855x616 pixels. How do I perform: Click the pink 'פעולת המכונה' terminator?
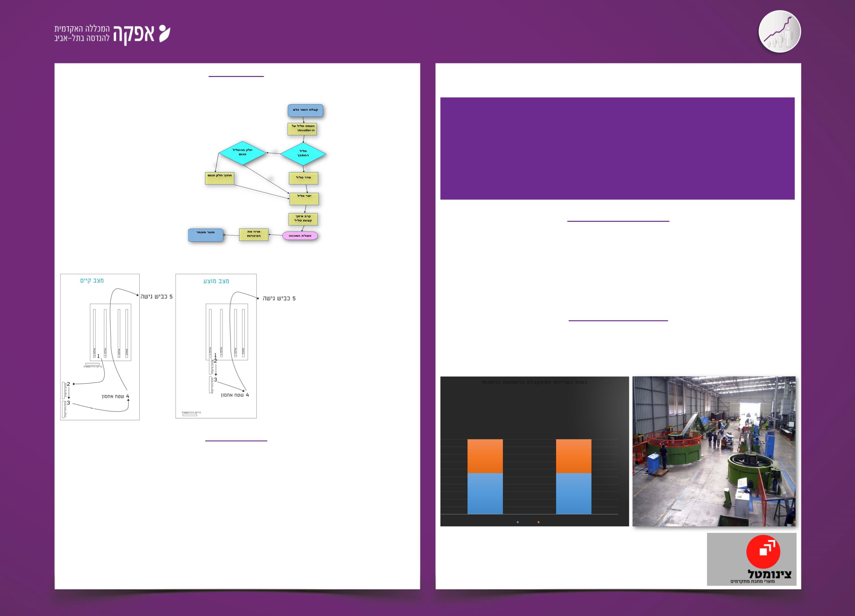click(x=300, y=236)
